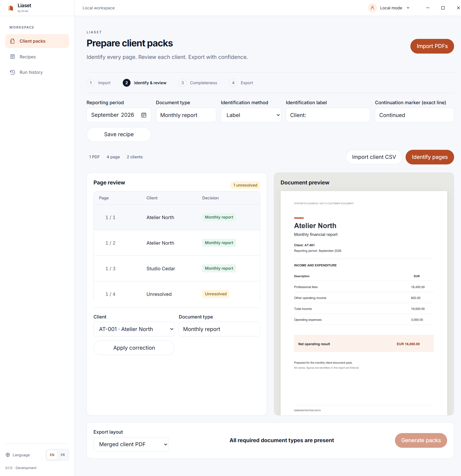Open Recipes in the sidebar
The height and width of the screenshot is (476, 461).
[x=37, y=57]
